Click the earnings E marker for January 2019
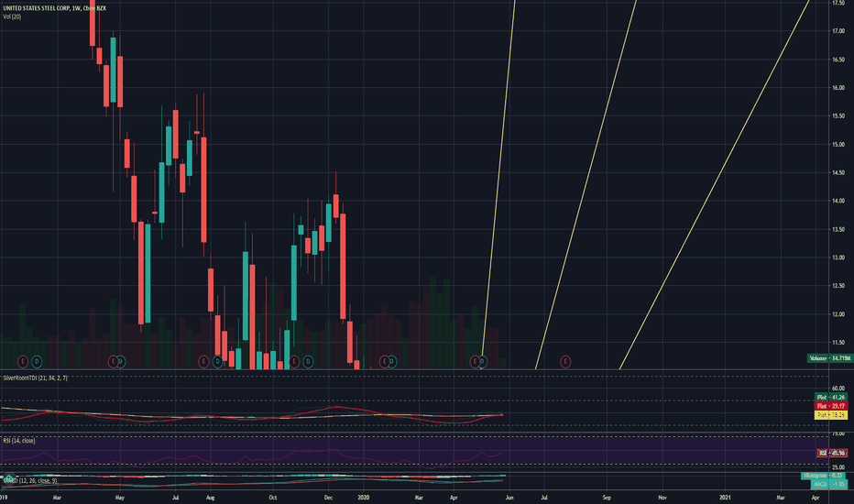The height and width of the screenshot is (504, 854). (x=22, y=361)
